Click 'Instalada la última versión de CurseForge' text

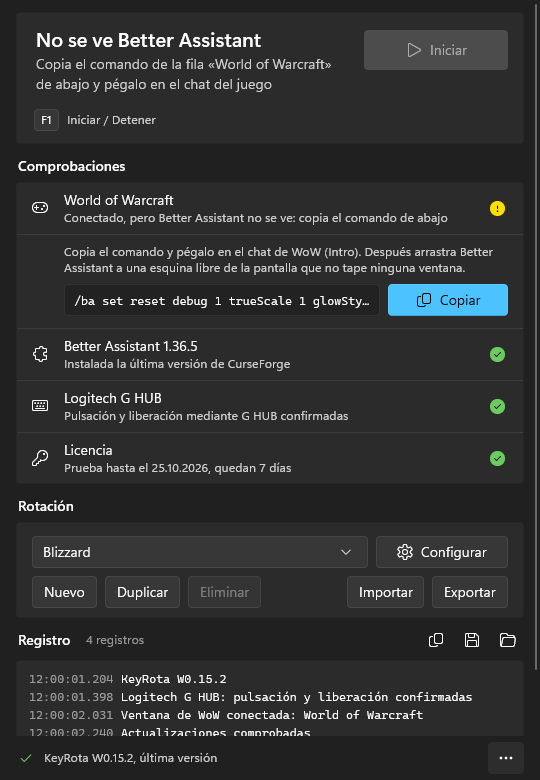coord(177,364)
